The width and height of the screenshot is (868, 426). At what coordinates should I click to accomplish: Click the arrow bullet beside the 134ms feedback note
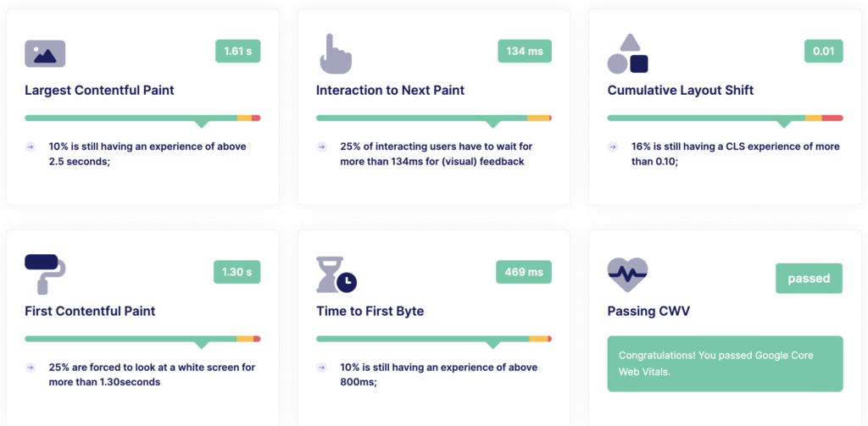click(321, 147)
